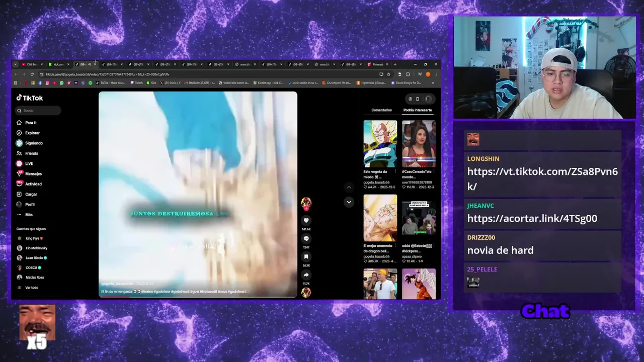The width and height of the screenshot is (644, 362).
Task: Bookmark page with star icon
Action: (x=388, y=74)
